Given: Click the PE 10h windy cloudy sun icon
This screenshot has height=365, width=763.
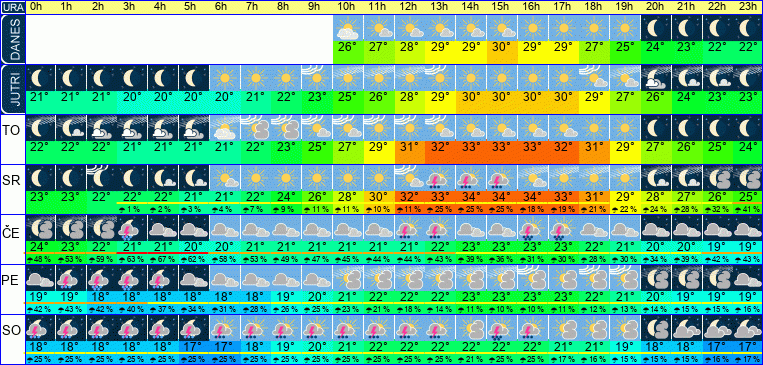Looking at the screenshot, I should (x=349, y=278).
